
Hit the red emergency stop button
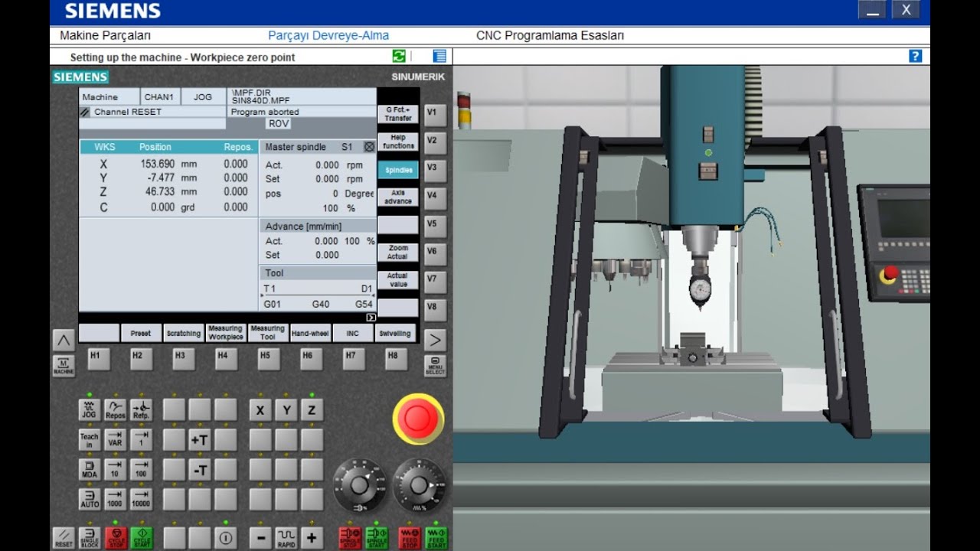[418, 418]
